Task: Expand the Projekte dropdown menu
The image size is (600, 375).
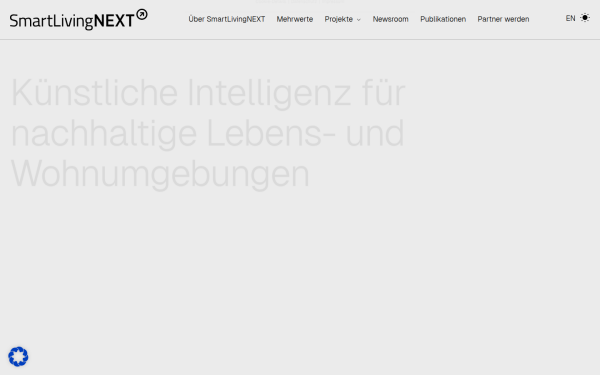Action: point(342,19)
